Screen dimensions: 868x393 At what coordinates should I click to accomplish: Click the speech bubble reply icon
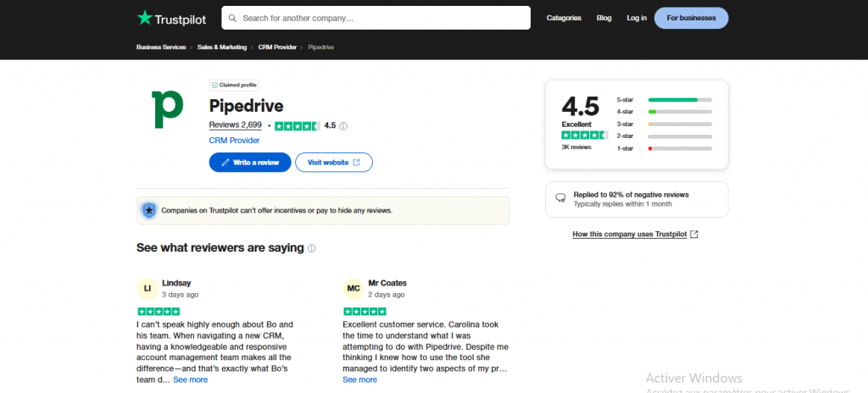pos(560,197)
